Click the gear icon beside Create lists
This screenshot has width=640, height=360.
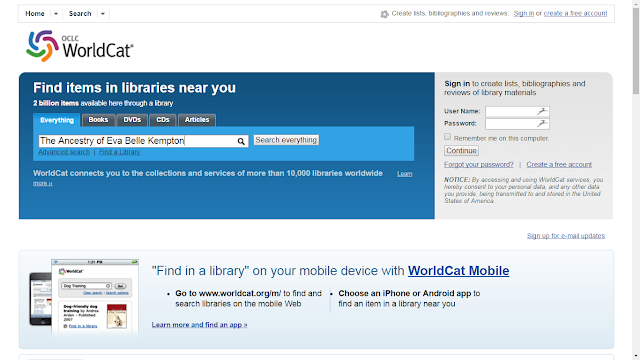(x=384, y=14)
